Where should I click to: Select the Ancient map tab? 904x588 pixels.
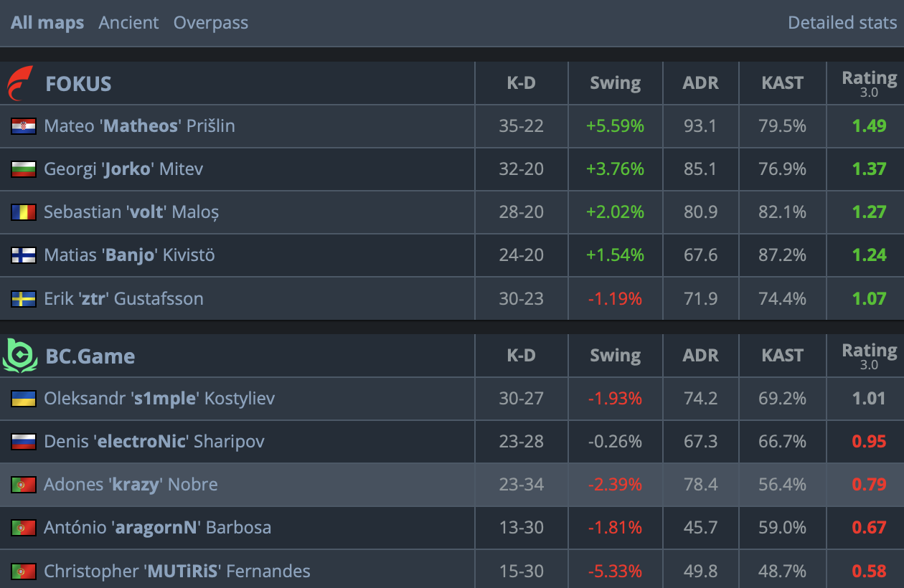click(x=129, y=23)
